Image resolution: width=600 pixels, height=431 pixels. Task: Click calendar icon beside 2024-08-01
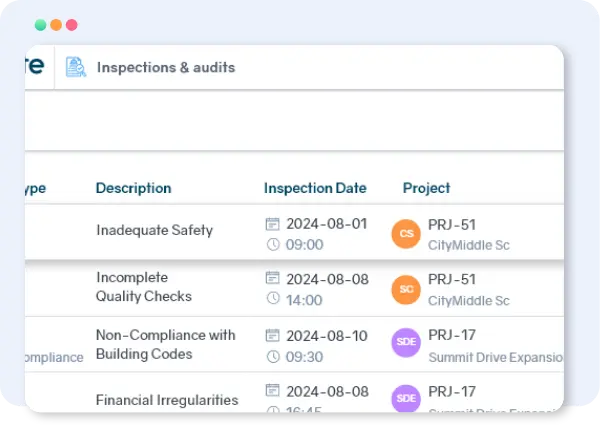pos(272,223)
